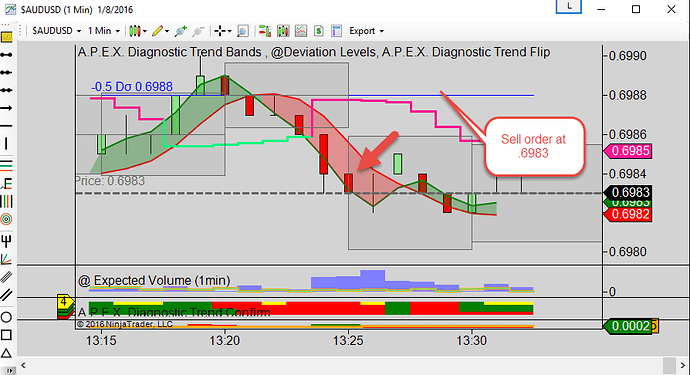Select the pencil drawing tools icon

click(158, 31)
